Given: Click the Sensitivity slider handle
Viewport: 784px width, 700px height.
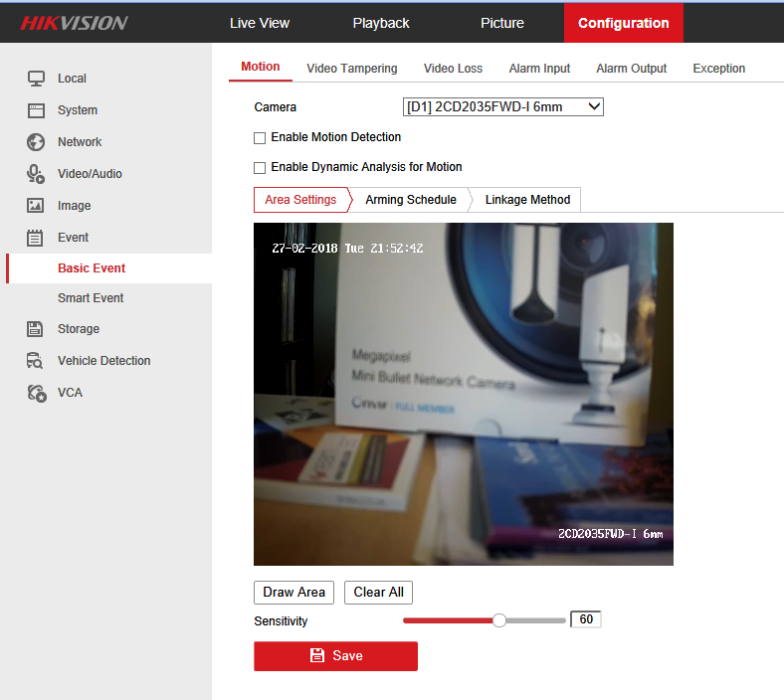Looking at the screenshot, I should [499, 620].
